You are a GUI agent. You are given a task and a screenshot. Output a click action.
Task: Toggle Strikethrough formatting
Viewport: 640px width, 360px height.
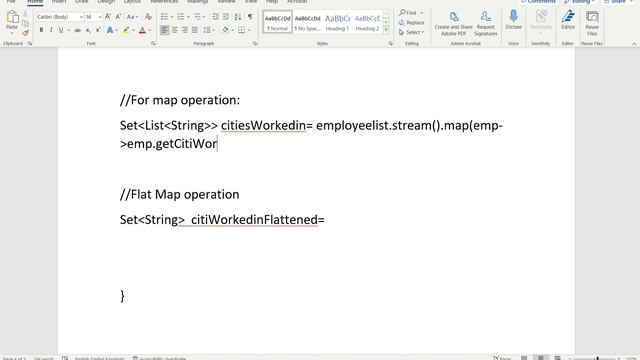78,30
